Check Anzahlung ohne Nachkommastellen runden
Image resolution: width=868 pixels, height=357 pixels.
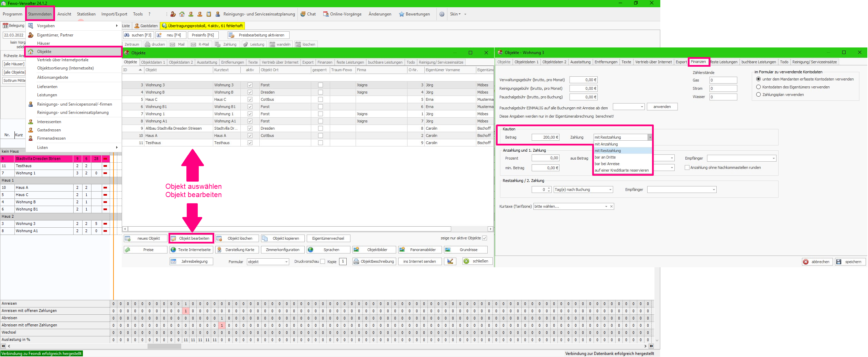(687, 167)
